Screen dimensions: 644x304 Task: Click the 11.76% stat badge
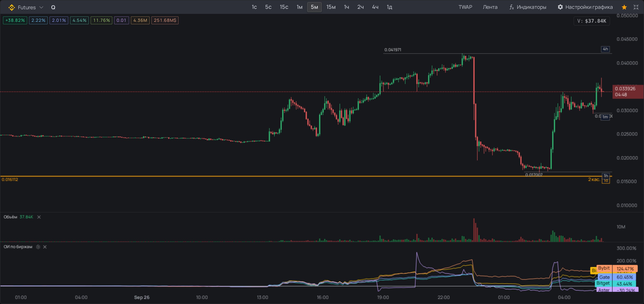pyautogui.click(x=101, y=20)
